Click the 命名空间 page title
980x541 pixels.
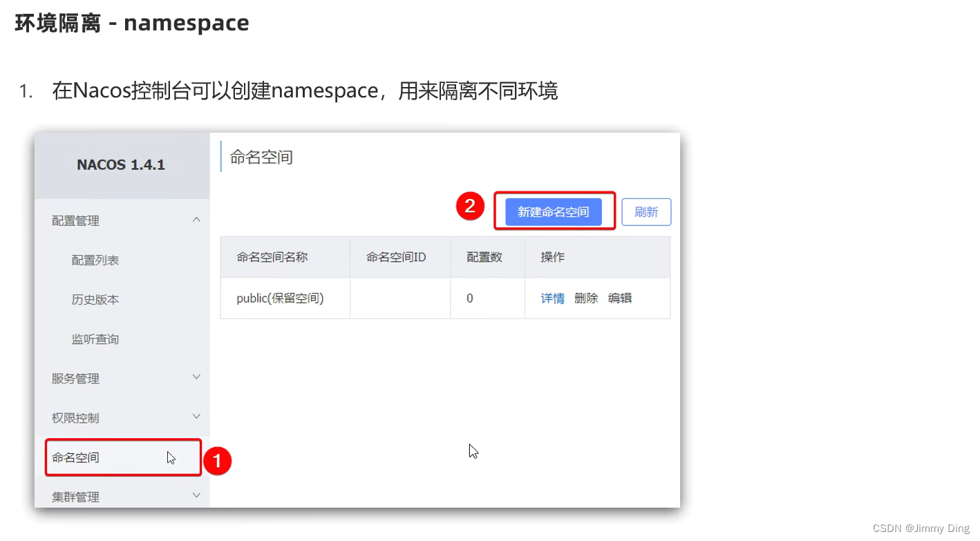261,158
